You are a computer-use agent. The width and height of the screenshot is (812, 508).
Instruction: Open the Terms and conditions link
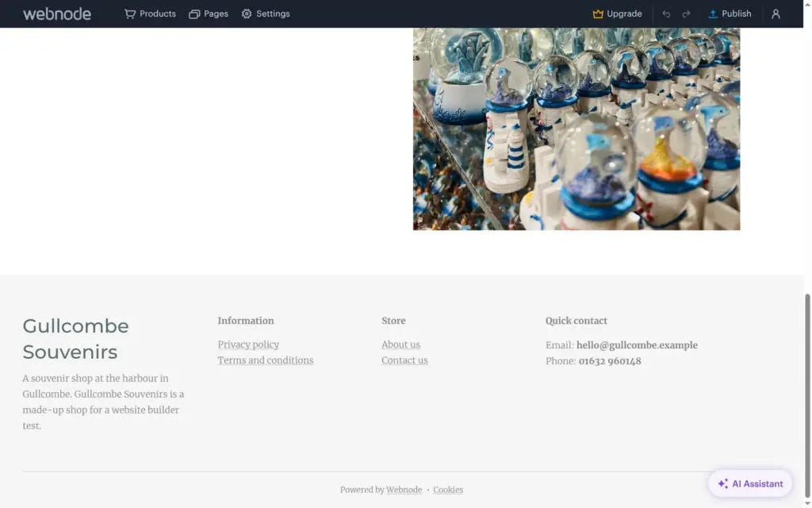point(265,360)
